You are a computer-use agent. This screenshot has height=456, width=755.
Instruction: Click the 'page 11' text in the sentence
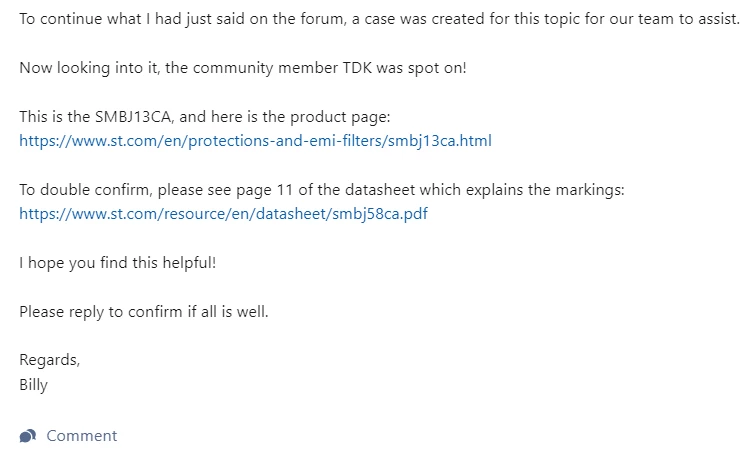264,190
